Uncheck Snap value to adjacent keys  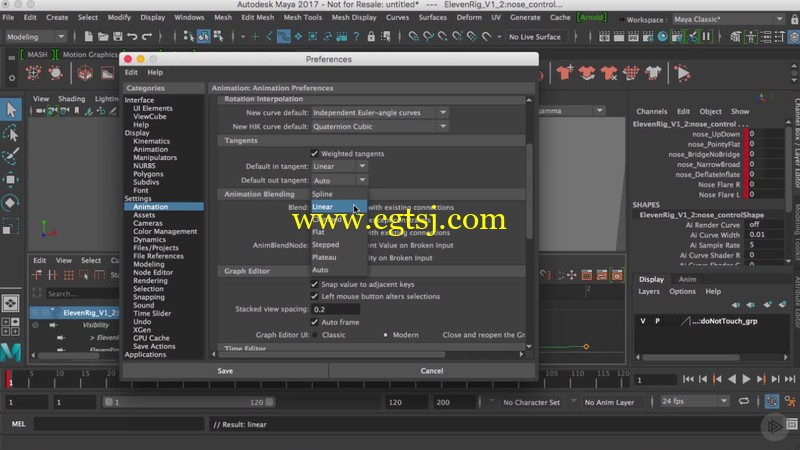(x=314, y=284)
